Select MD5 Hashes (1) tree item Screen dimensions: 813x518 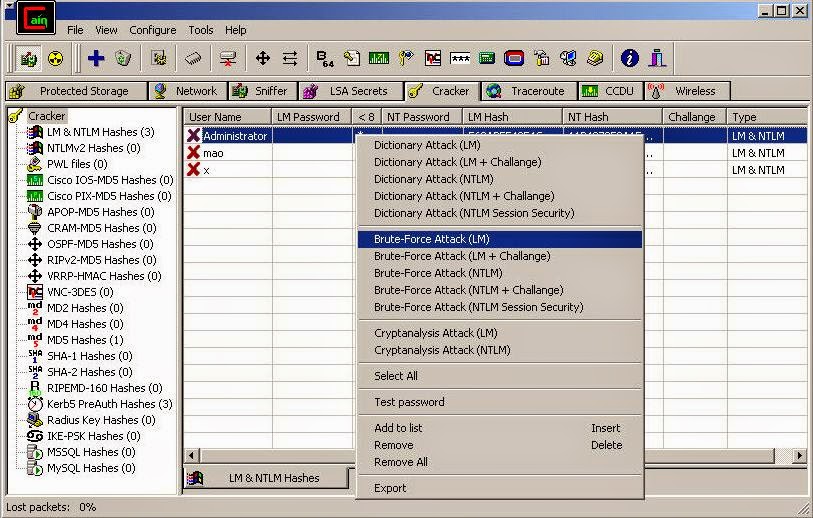tap(85, 340)
